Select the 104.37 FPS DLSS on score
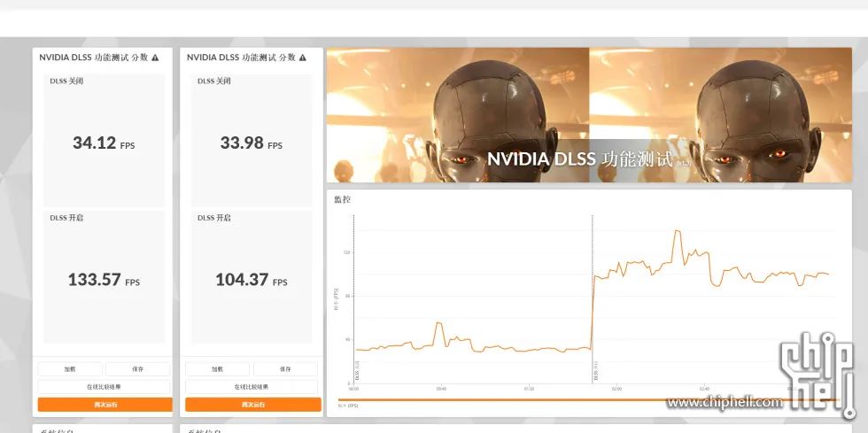Viewport: 868px width, 433px height. (x=252, y=280)
